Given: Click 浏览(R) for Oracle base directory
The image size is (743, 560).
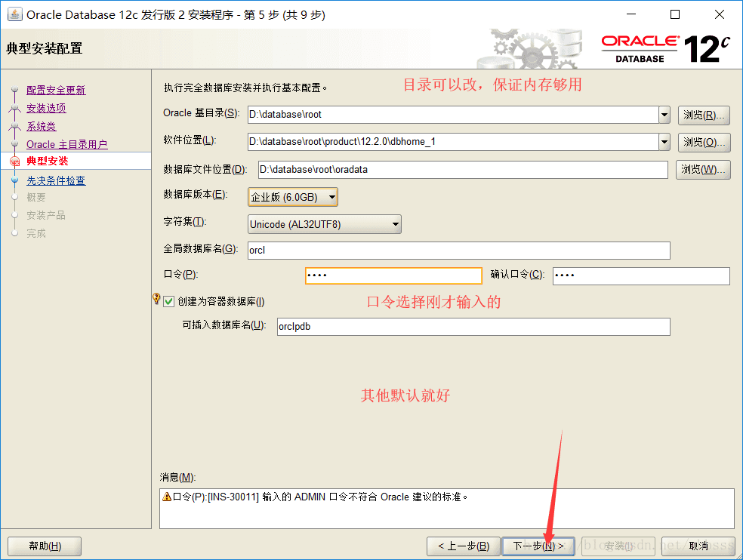Looking at the screenshot, I should pyautogui.click(x=704, y=115).
